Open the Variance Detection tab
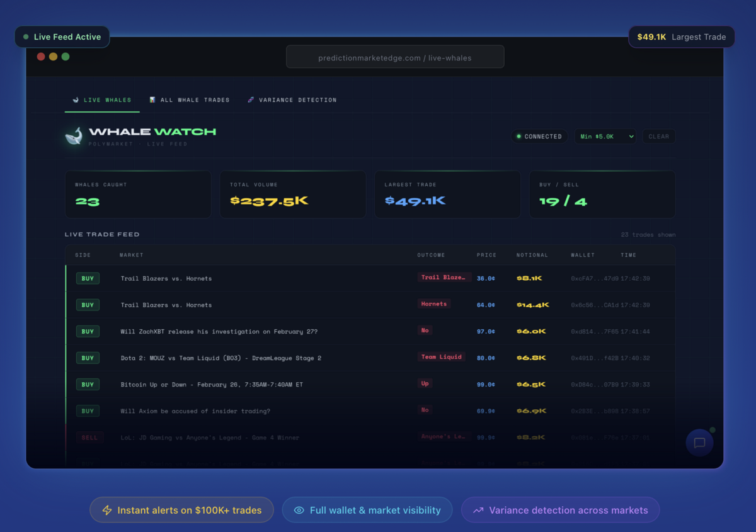 (292, 100)
